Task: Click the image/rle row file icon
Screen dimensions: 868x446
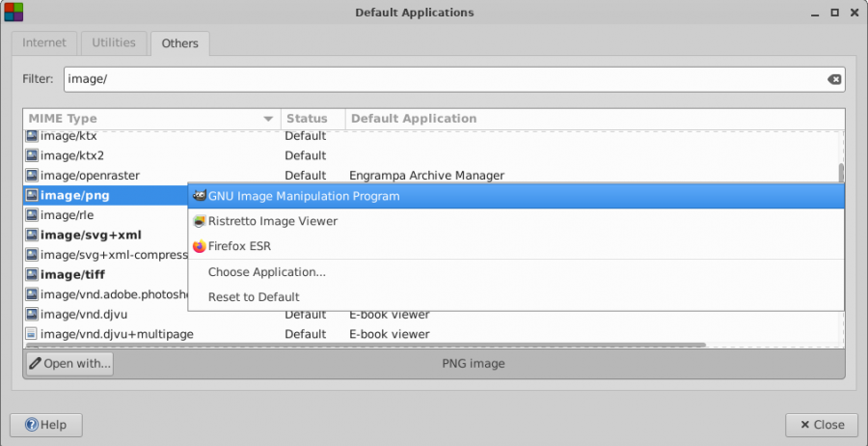Action: (32, 215)
